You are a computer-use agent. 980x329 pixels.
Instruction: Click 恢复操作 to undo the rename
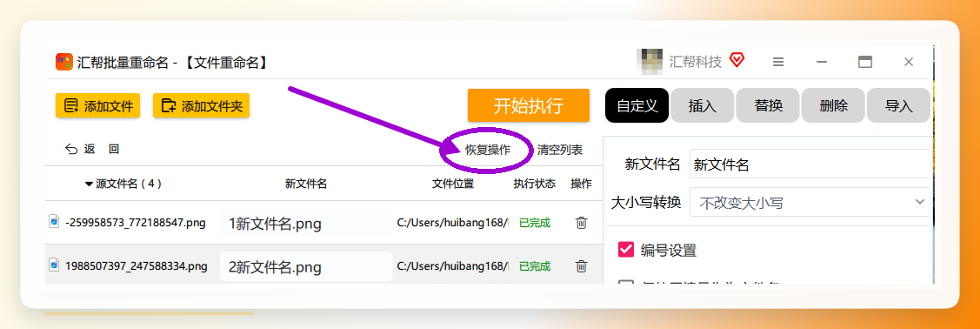click(x=488, y=150)
